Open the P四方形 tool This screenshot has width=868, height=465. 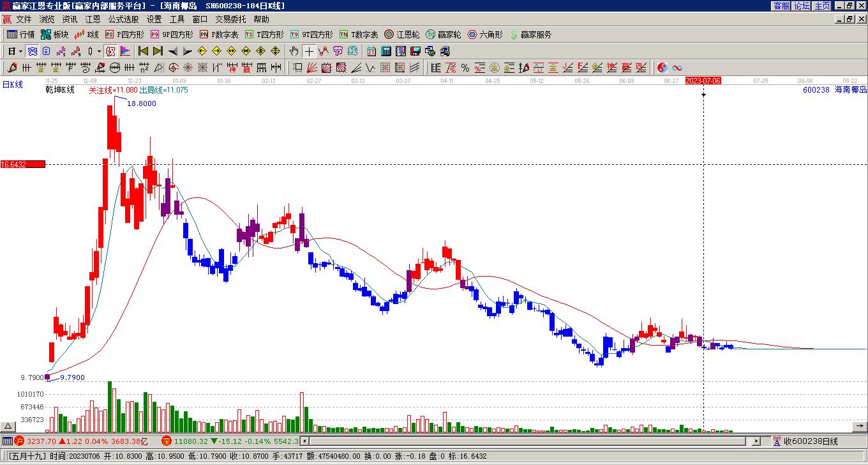click(x=124, y=34)
